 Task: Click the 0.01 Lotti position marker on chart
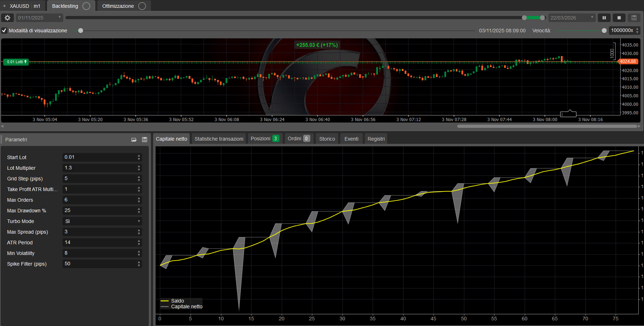pos(16,62)
